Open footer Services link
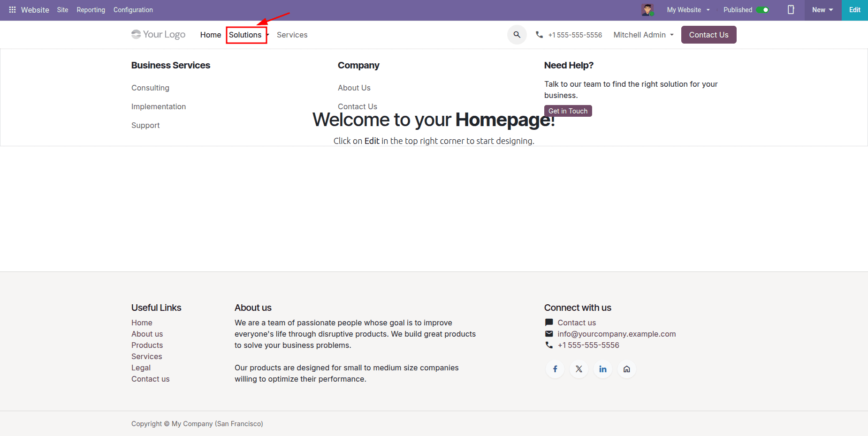 click(x=146, y=356)
